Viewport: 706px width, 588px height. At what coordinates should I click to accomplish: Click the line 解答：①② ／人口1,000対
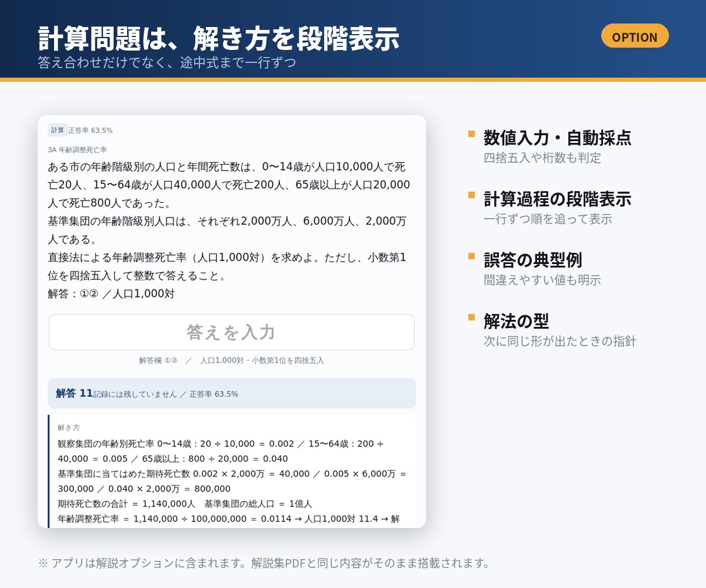coord(111,294)
